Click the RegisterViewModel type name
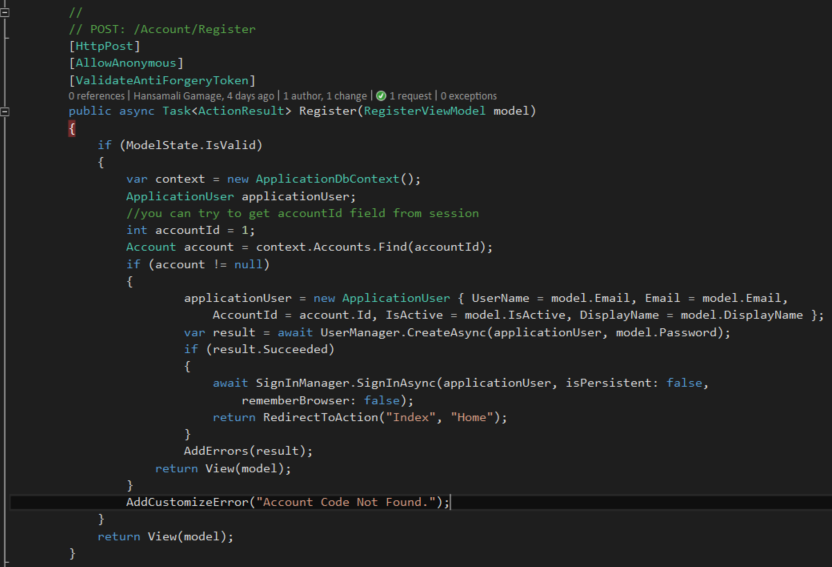The height and width of the screenshot is (567, 832). pos(424,111)
